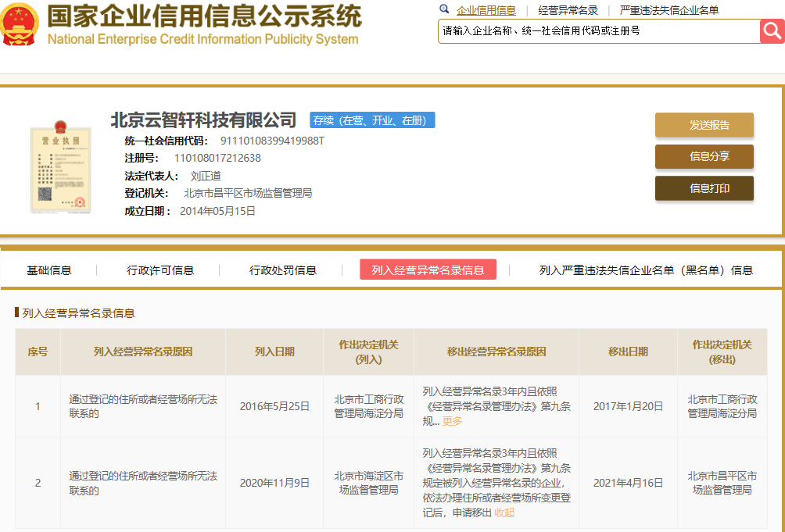
Task: Click the 移出经营异常名录原因 column header
Action: coord(496,352)
